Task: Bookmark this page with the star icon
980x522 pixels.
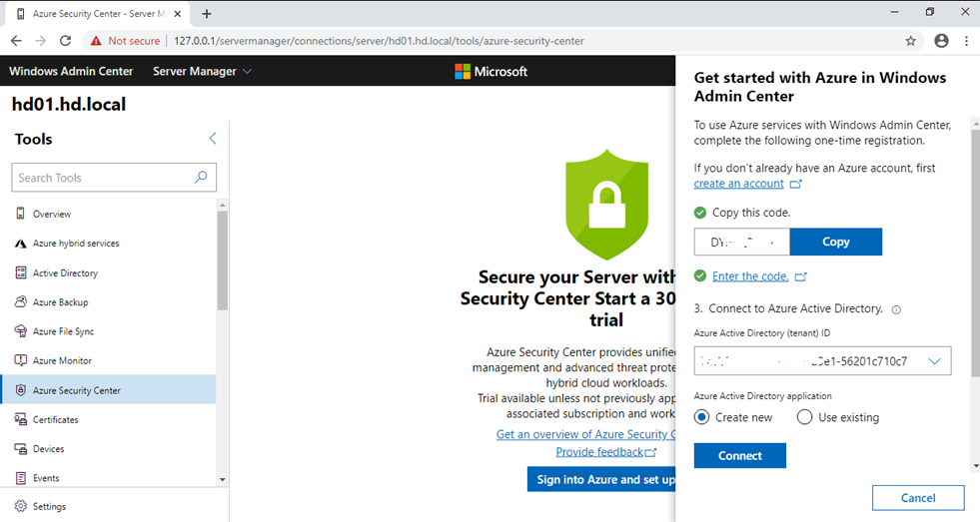Action: click(x=910, y=41)
